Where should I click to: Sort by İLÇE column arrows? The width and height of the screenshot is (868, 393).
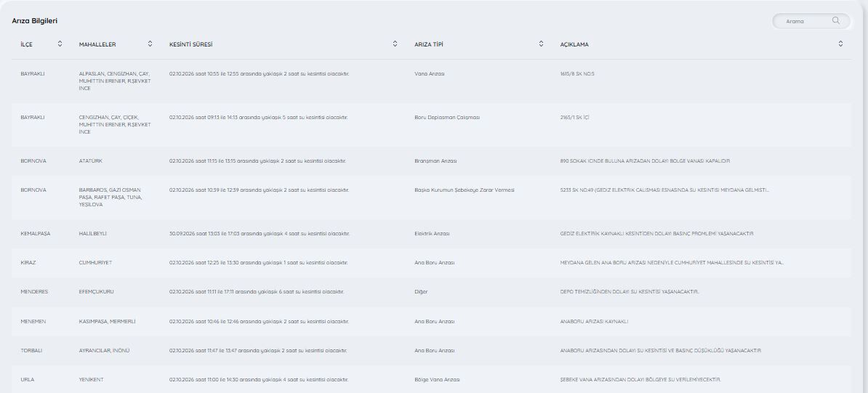(60, 44)
